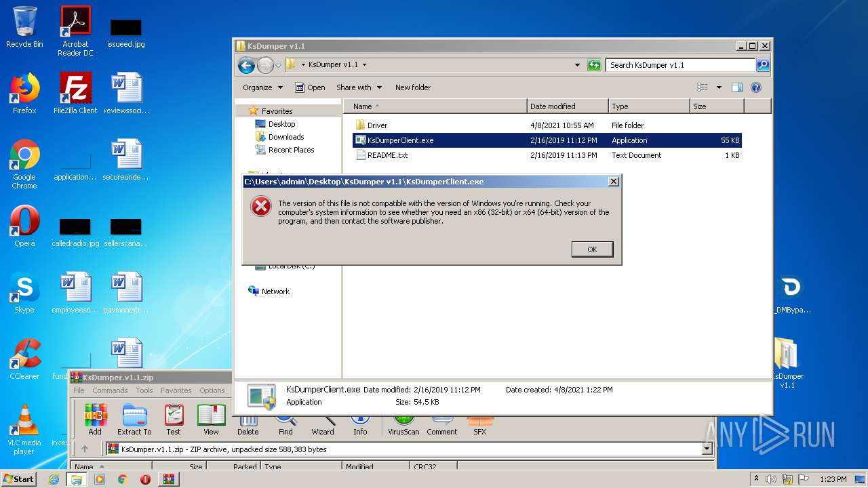Click the Start button
The height and width of the screenshot is (488, 868).
tap(18, 479)
